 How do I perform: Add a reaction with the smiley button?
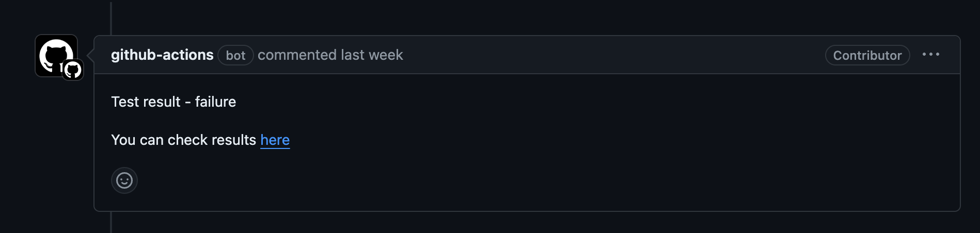coord(124,180)
